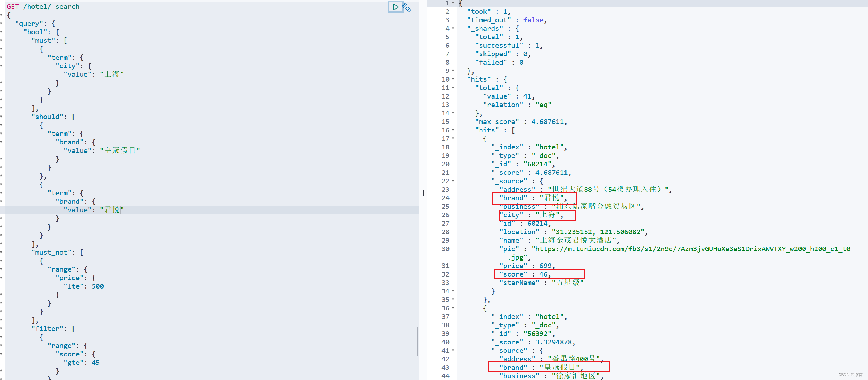868x380 pixels.
Task: Place cursor on the "must" clause line
Action: (x=49, y=41)
